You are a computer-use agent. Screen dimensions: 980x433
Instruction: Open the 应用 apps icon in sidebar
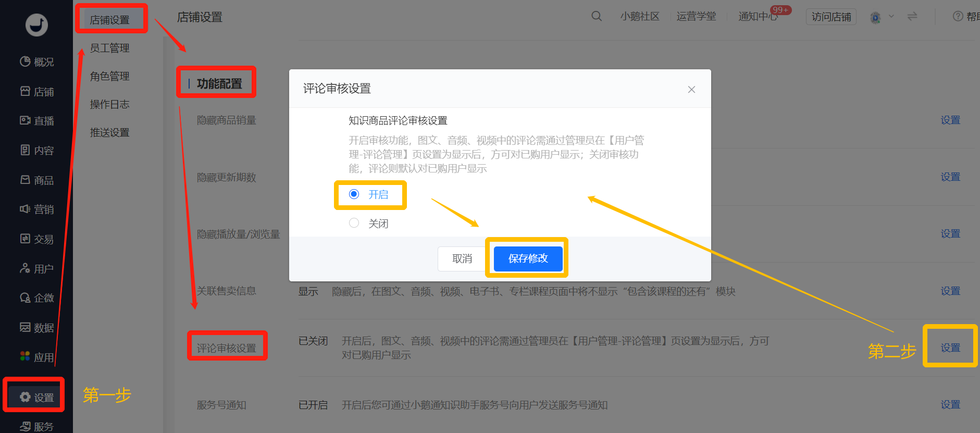[x=25, y=356]
